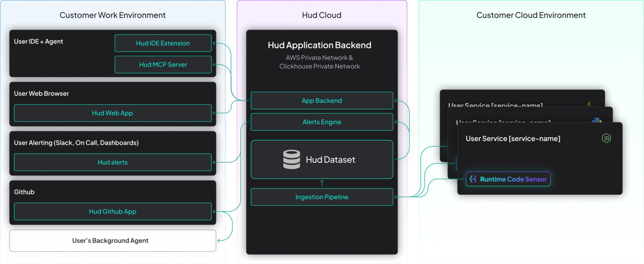Click the Java logo on the back service card
The image size is (644, 264).
[x=589, y=104]
